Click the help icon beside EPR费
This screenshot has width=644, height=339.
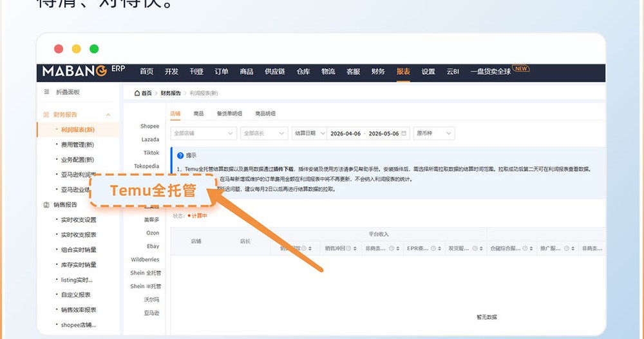coord(433,249)
